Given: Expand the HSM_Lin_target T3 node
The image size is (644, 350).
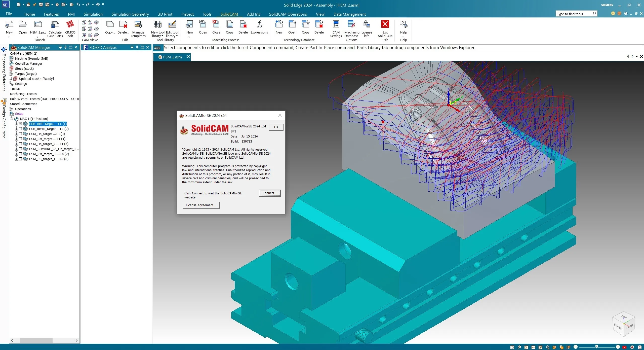Looking at the screenshot, I should pos(16,134).
